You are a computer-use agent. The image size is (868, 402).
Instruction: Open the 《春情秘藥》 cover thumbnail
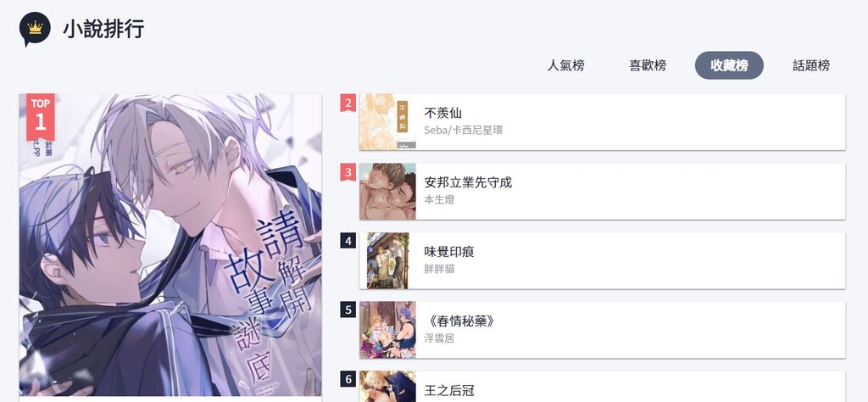coord(387,330)
